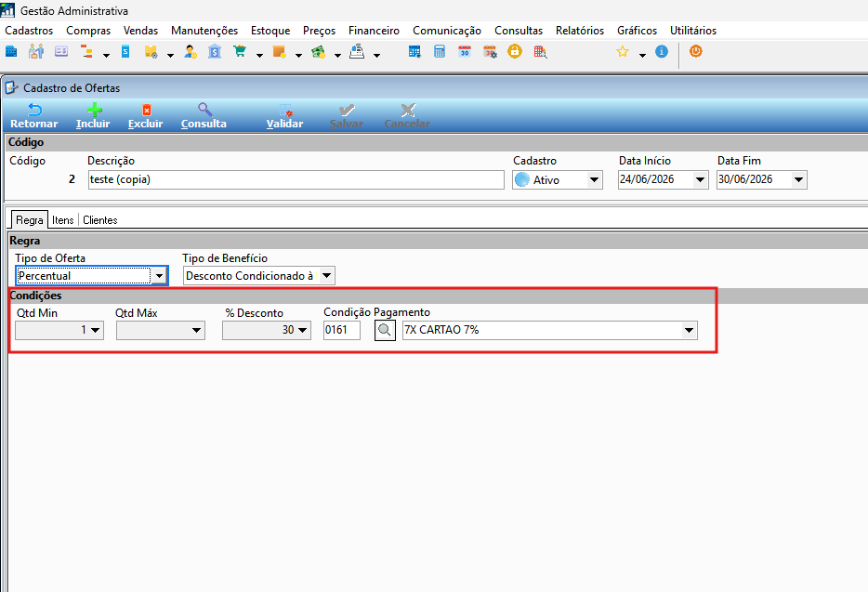Image resolution: width=868 pixels, height=592 pixels.
Task: Switch to the Clientes tab
Action: (100, 220)
